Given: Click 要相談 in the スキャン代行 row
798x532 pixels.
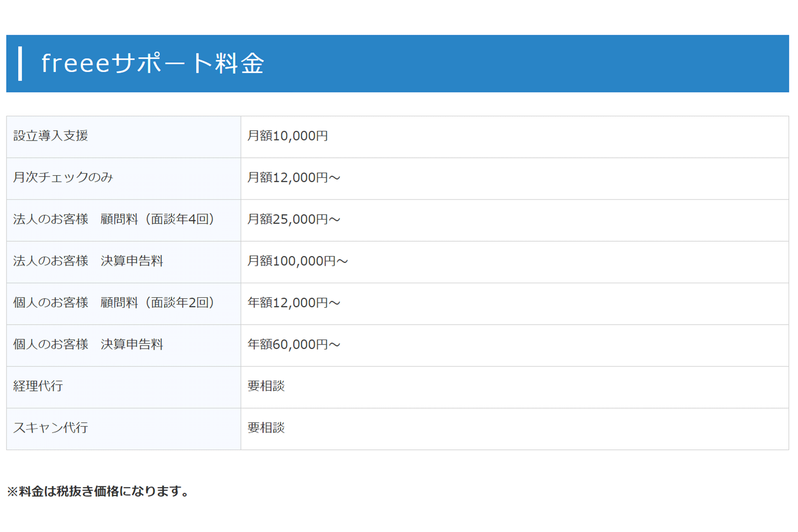Looking at the screenshot, I should (266, 428).
